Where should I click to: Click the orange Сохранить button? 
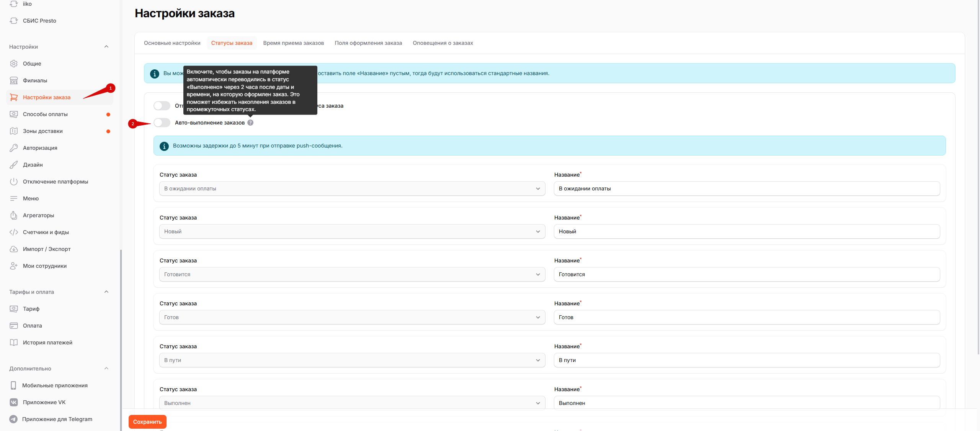click(x=147, y=422)
